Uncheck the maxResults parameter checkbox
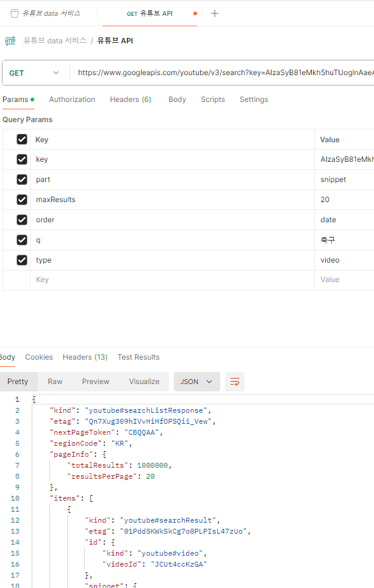Viewport: 374px width, 588px height. coord(22,200)
